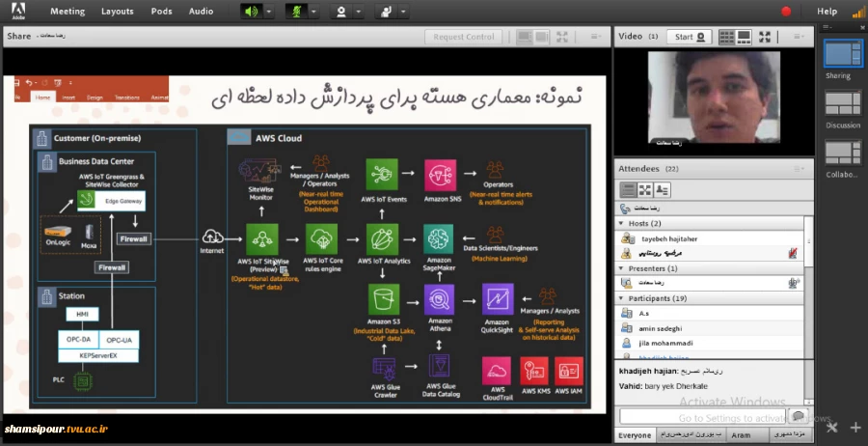This screenshot has width=868, height=446.
Task: Expand the raise hand status dropdown arrow
Action: [402, 11]
